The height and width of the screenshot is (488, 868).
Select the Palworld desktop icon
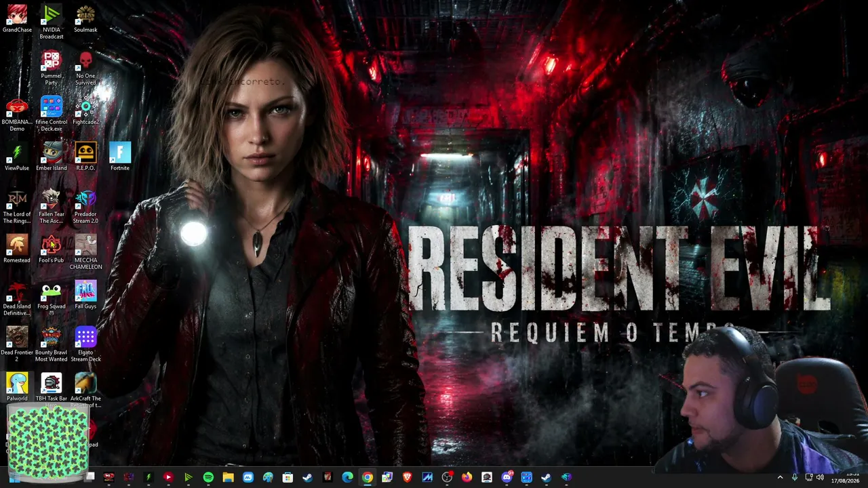pos(17,388)
